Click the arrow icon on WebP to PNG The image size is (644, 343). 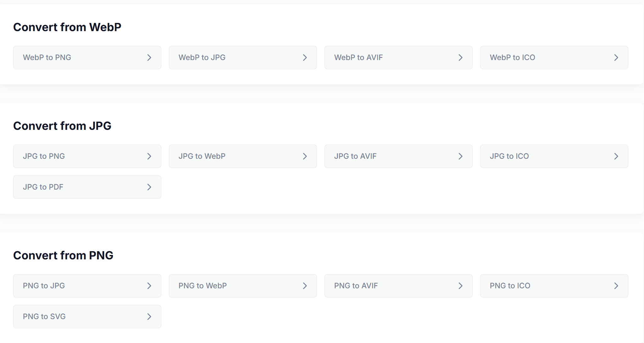tap(149, 58)
